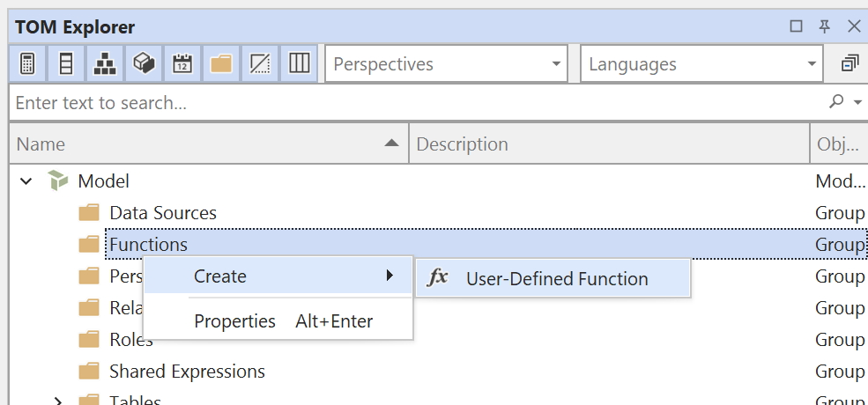This screenshot has width=868, height=405.
Task: Click the calendar toolbar icon
Action: tap(182, 64)
